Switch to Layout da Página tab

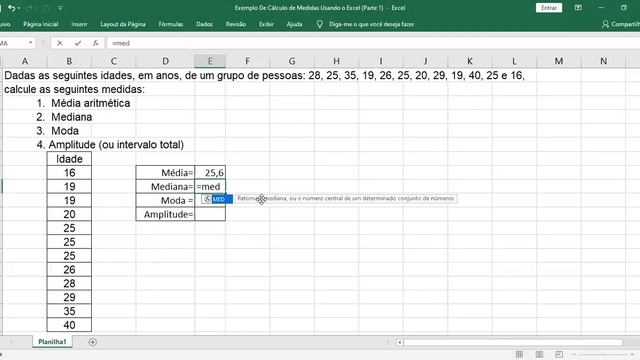[123, 24]
